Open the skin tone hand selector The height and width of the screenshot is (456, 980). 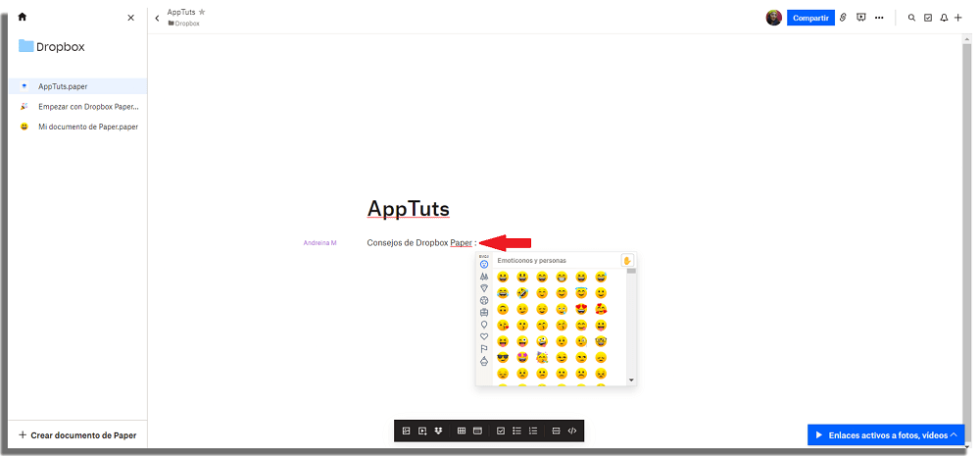click(x=627, y=260)
